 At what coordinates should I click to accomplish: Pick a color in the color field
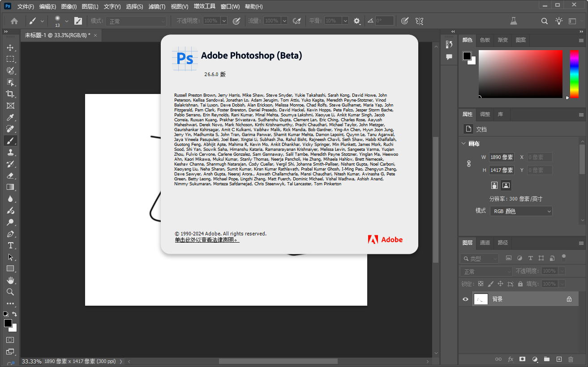pyautogui.click(x=520, y=74)
